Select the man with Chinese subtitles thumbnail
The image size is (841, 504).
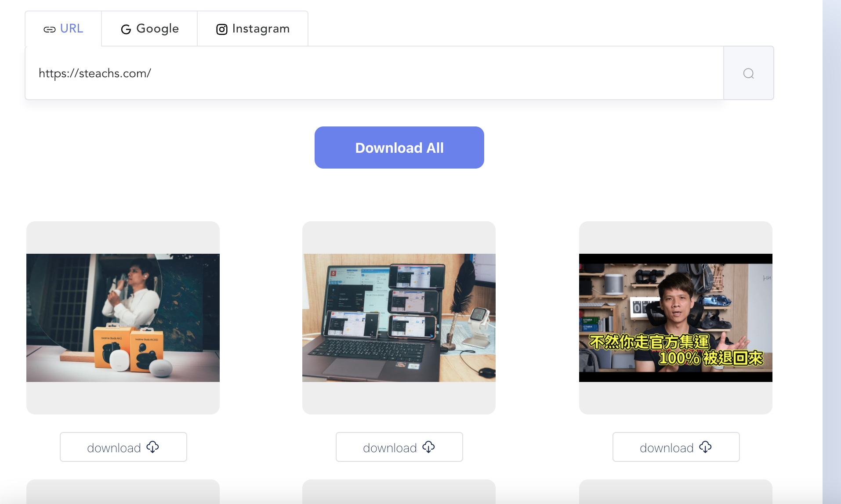(x=676, y=317)
